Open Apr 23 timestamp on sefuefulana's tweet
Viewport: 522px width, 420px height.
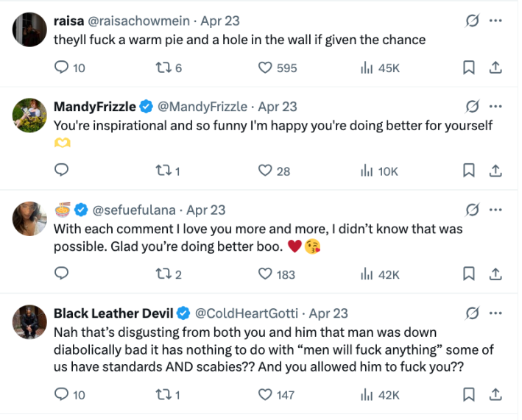click(206, 210)
